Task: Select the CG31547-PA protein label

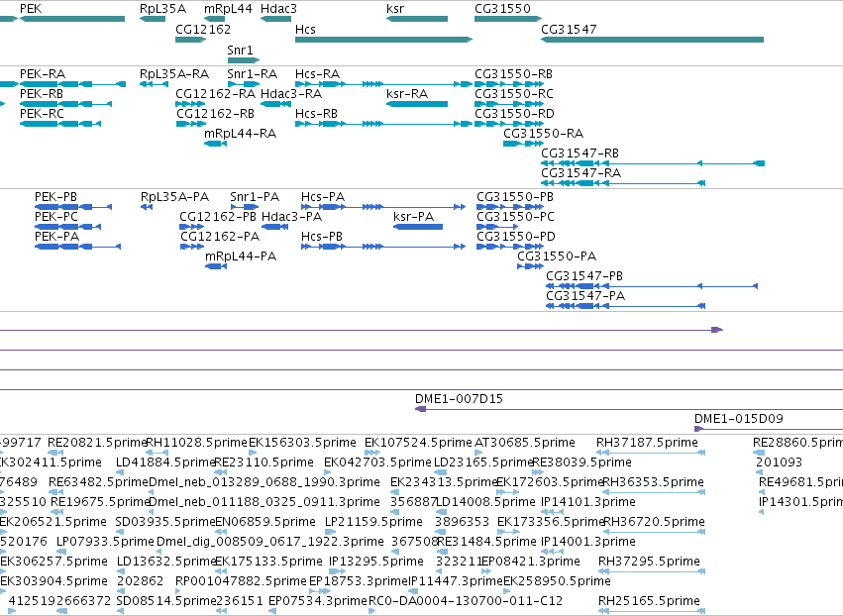Action: pos(585,296)
